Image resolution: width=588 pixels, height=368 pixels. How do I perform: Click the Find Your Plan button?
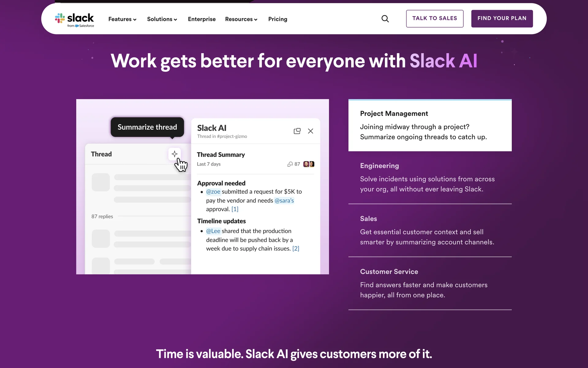click(502, 19)
